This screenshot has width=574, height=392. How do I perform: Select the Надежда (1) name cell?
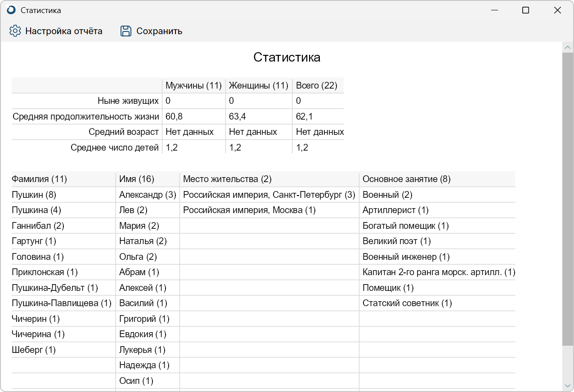click(148, 365)
